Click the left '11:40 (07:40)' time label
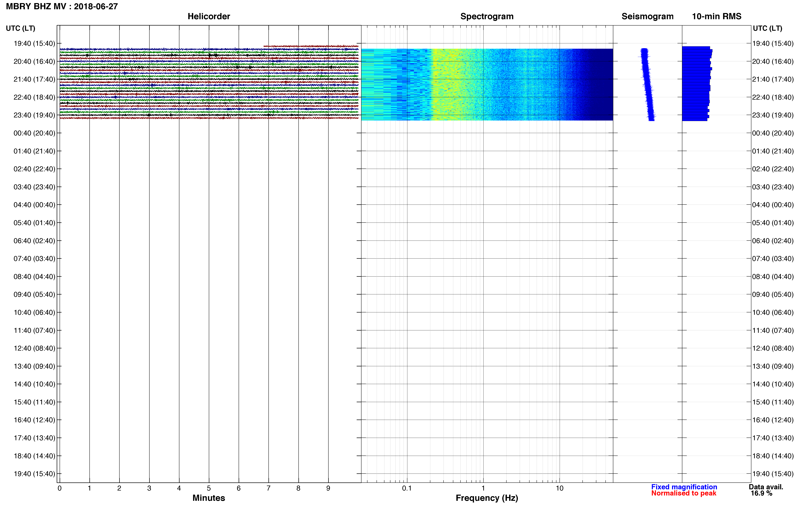This screenshot has width=812, height=508. tap(34, 330)
